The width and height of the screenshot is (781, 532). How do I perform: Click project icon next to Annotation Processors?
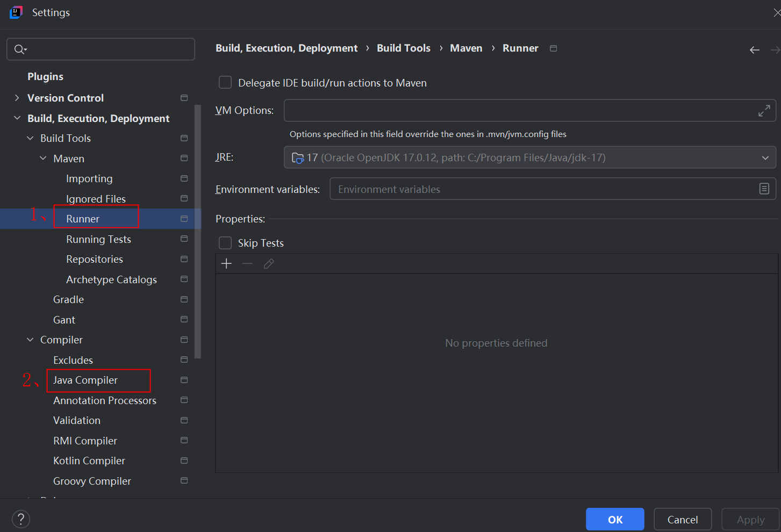[x=184, y=400]
